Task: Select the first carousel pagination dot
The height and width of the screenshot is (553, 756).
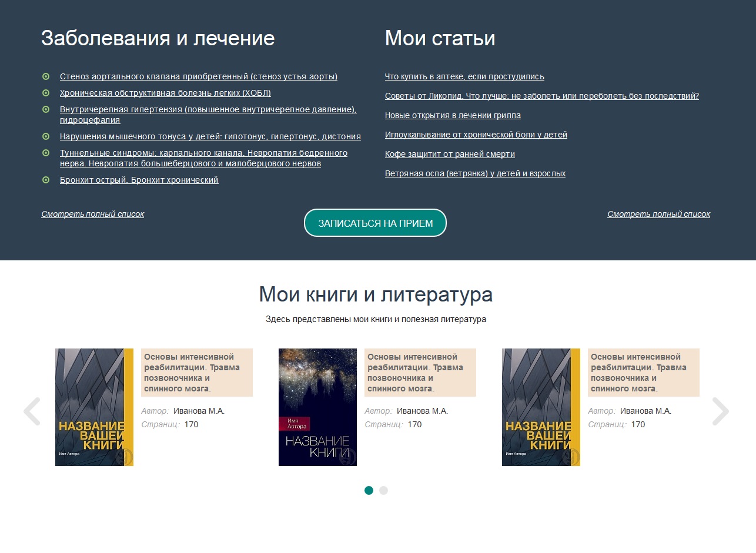Action: pyautogui.click(x=369, y=490)
